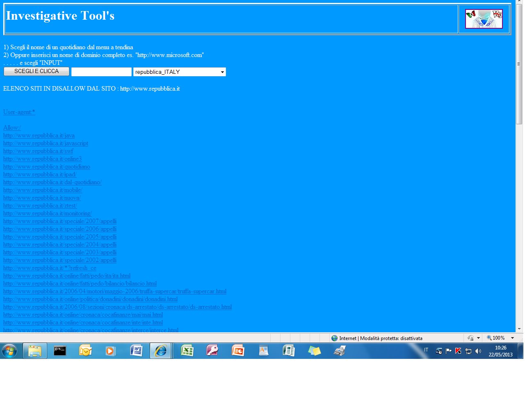The height and width of the screenshot is (420, 525).
Task: Visit the donadini.html link
Action: (x=91, y=299)
